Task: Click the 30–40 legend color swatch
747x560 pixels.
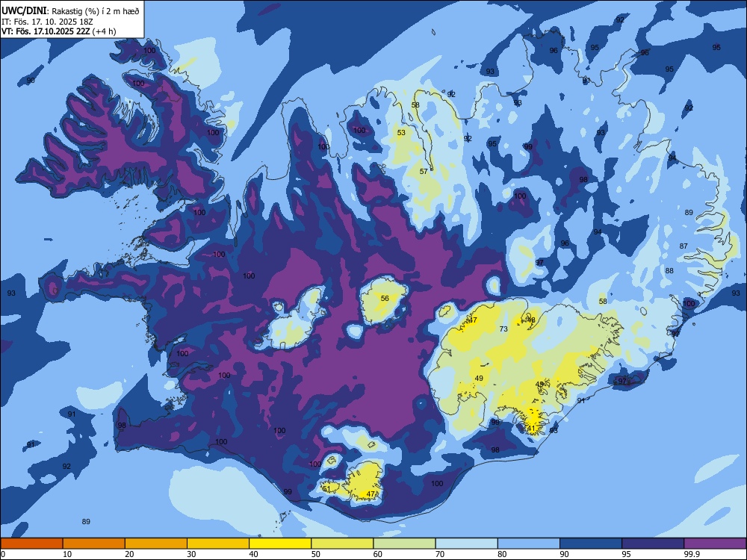Action: (x=218, y=544)
